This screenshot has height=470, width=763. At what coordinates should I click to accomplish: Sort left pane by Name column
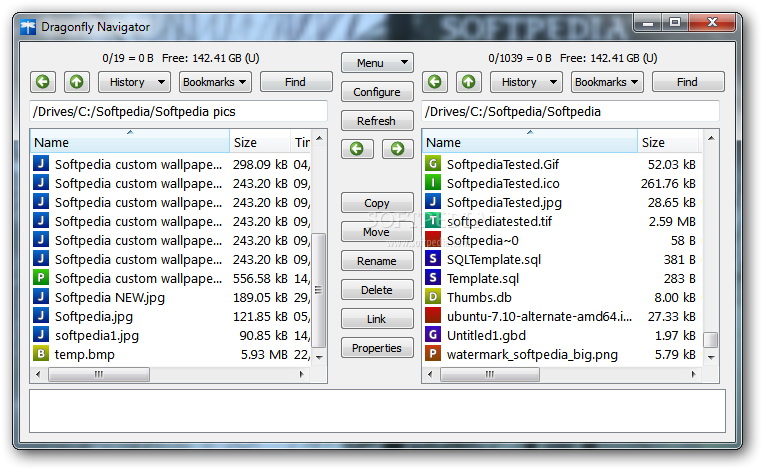coord(130,141)
